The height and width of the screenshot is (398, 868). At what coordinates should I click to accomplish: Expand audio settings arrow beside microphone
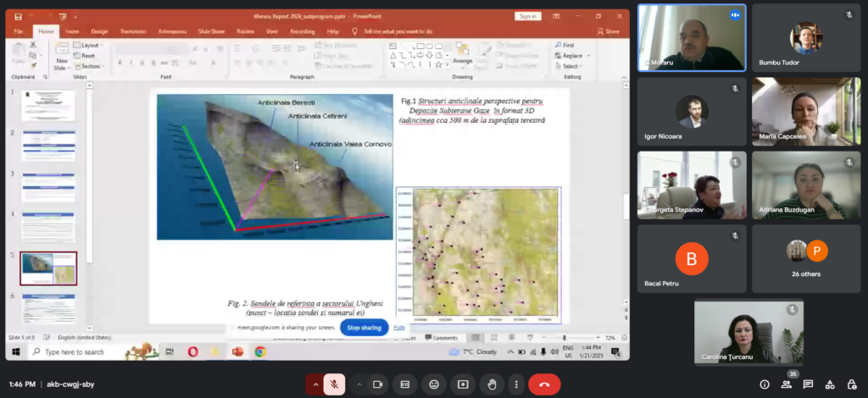(x=315, y=384)
